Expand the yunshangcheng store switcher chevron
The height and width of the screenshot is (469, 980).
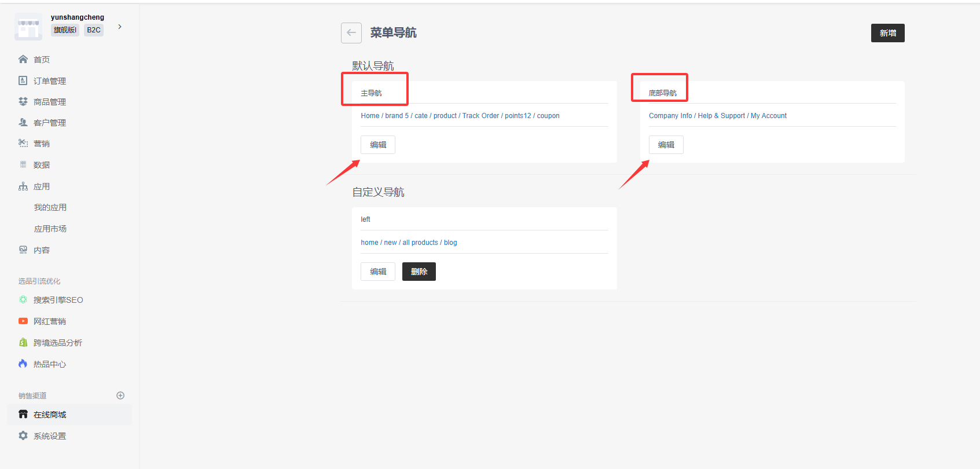click(120, 27)
